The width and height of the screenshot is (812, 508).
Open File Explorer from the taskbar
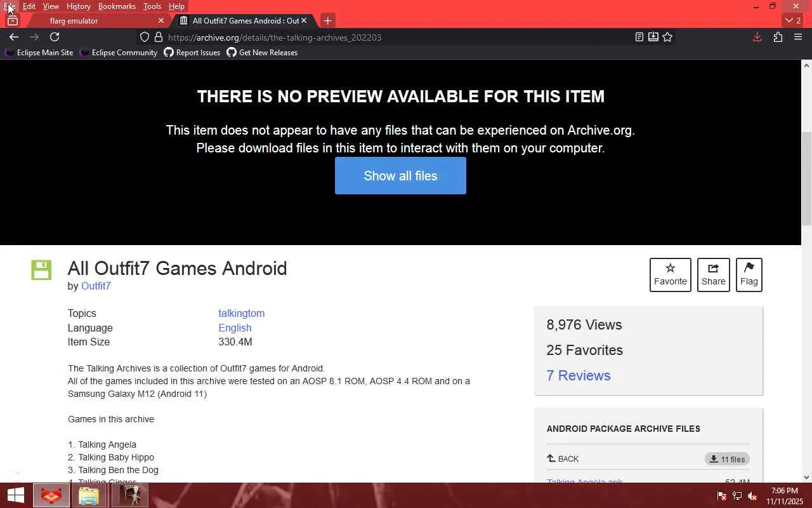[x=89, y=495]
